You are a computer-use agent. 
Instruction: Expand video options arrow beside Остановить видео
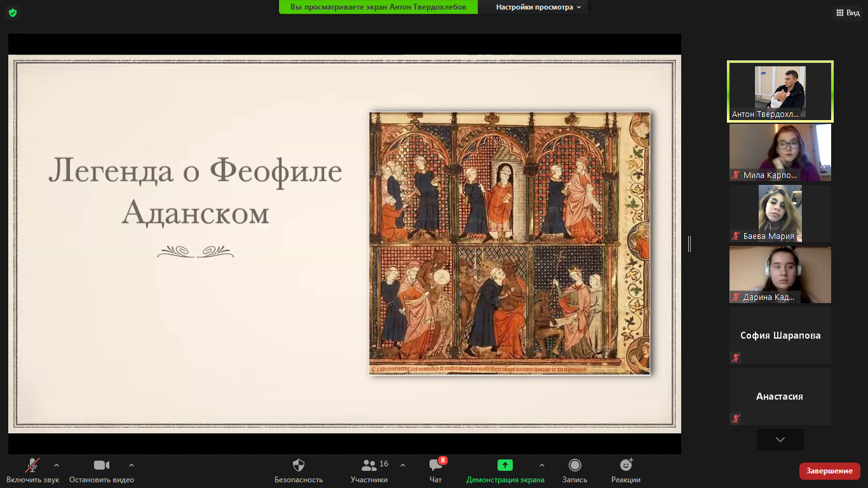[x=132, y=465]
